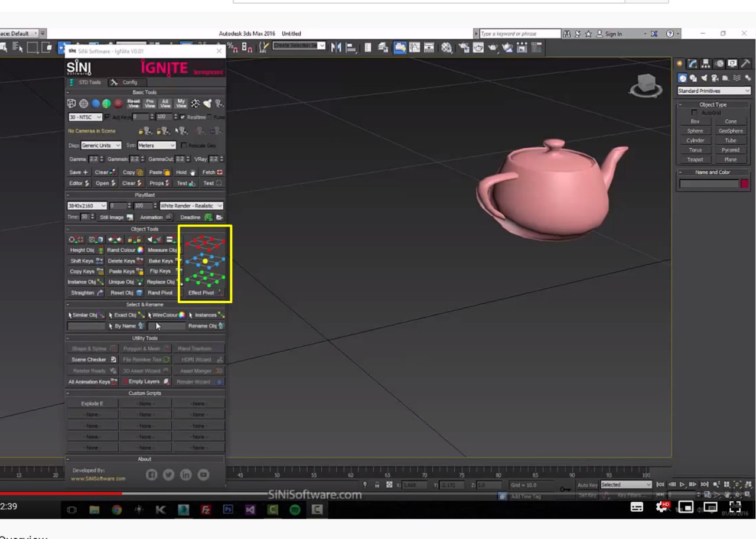Enable the Rescale Geo checkbox
This screenshot has width=756, height=539.
coord(184,145)
